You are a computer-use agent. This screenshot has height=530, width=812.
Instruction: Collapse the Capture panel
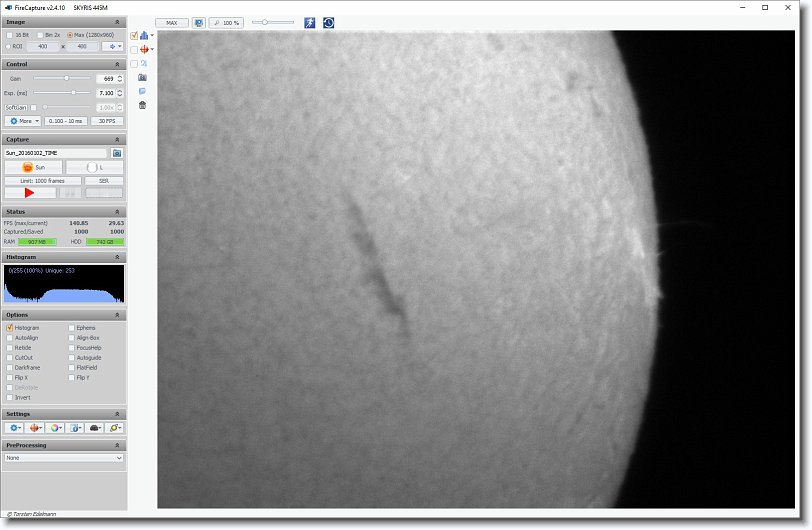[117, 140]
